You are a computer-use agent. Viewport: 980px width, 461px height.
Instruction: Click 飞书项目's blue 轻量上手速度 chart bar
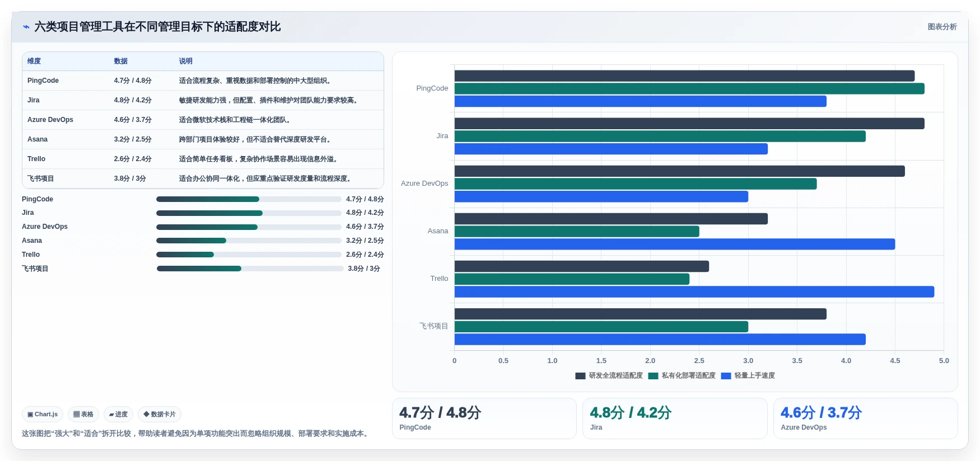660,339
